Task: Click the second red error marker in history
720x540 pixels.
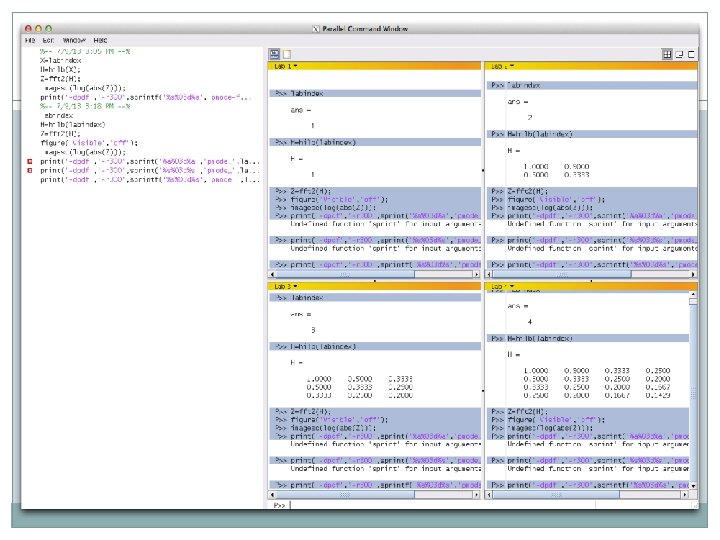Action: coord(29,171)
